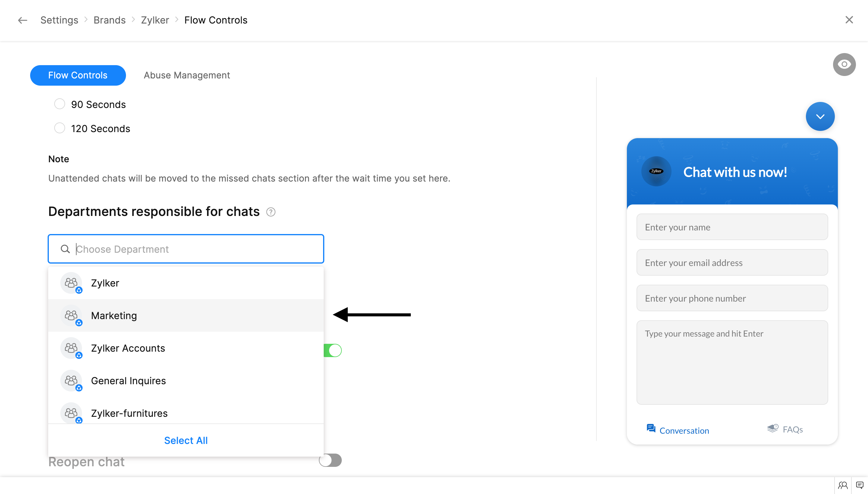Select the 120 Seconds radio option
This screenshot has width=868, height=494.
coord(60,128)
